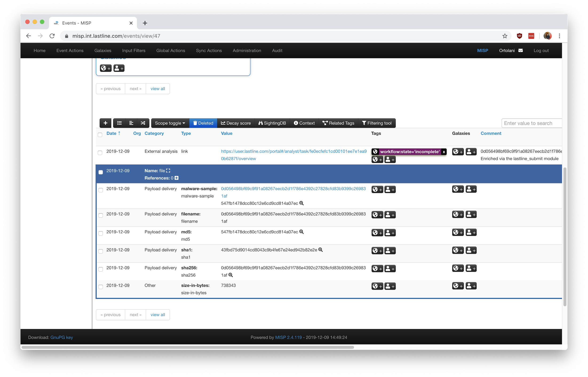Add a reference via References plus icon
This screenshot has width=588, height=377.
point(177,178)
